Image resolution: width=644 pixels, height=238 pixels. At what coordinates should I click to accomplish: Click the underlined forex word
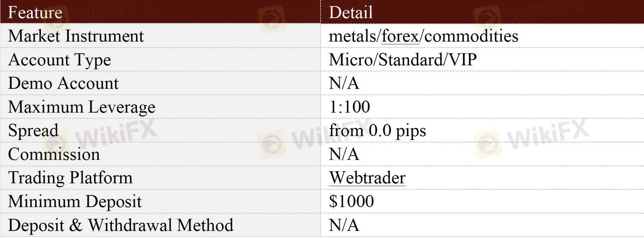click(x=400, y=36)
